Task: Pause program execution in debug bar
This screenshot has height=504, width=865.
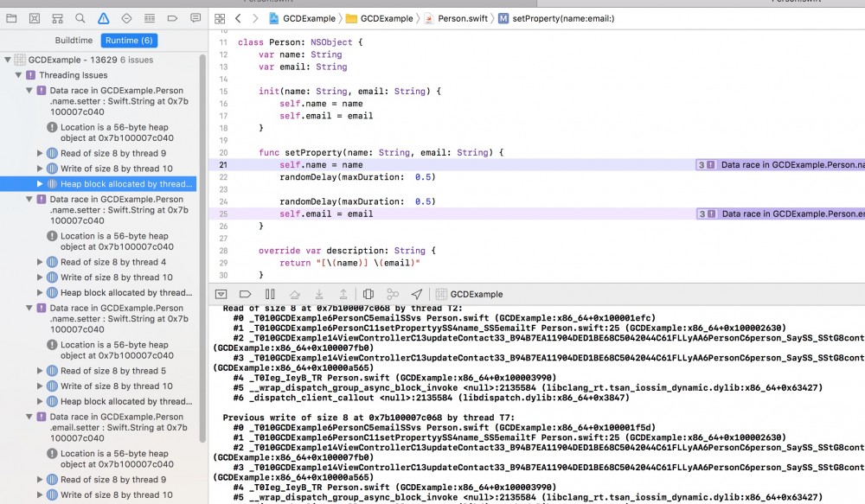Action: click(x=270, y=294)
